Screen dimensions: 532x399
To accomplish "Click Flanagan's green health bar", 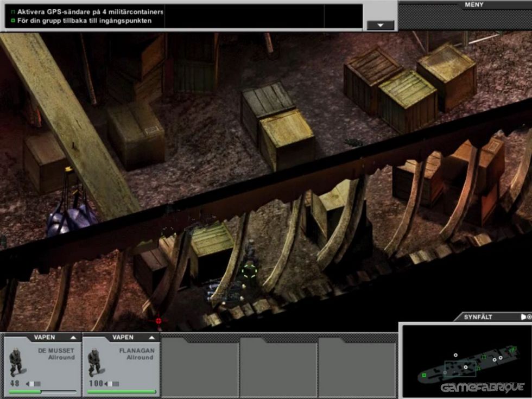I will (x=122, y=392).
